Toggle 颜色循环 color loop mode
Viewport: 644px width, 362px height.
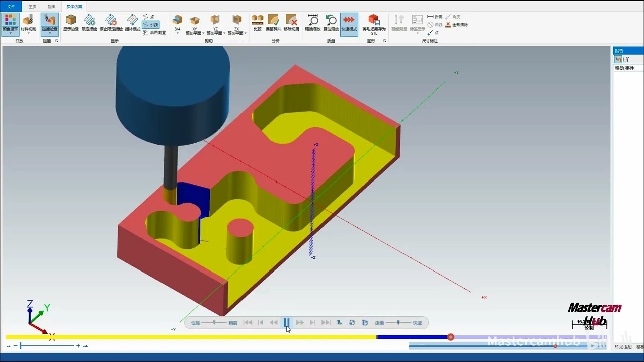(x=10, y=23)
